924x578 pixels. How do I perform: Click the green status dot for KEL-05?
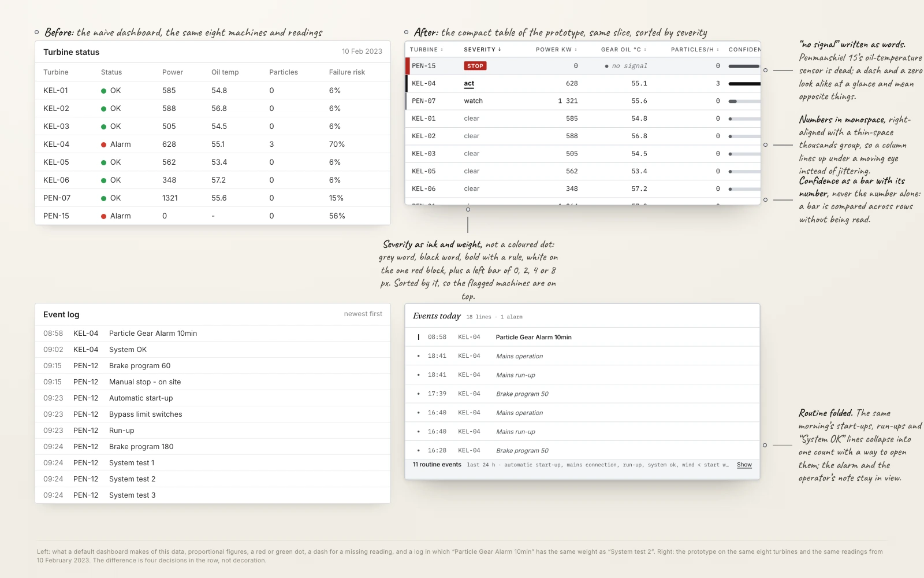pyautogui.click(x=103, y=162)
